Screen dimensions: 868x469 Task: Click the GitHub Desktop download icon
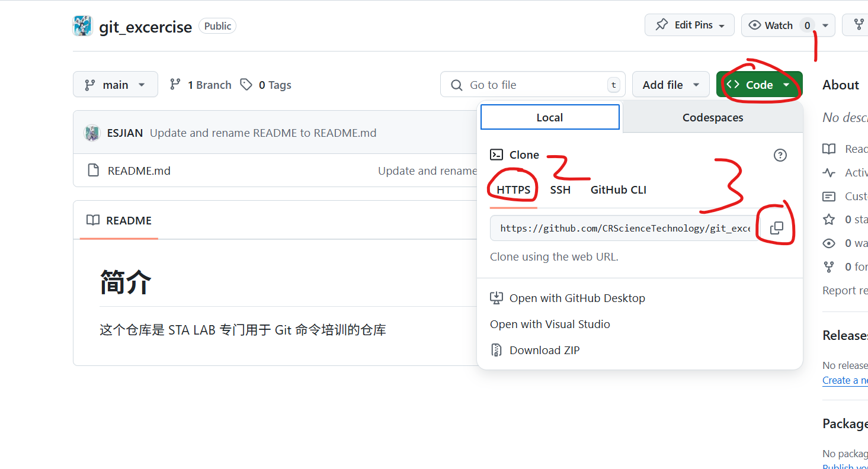click(497, 298)
